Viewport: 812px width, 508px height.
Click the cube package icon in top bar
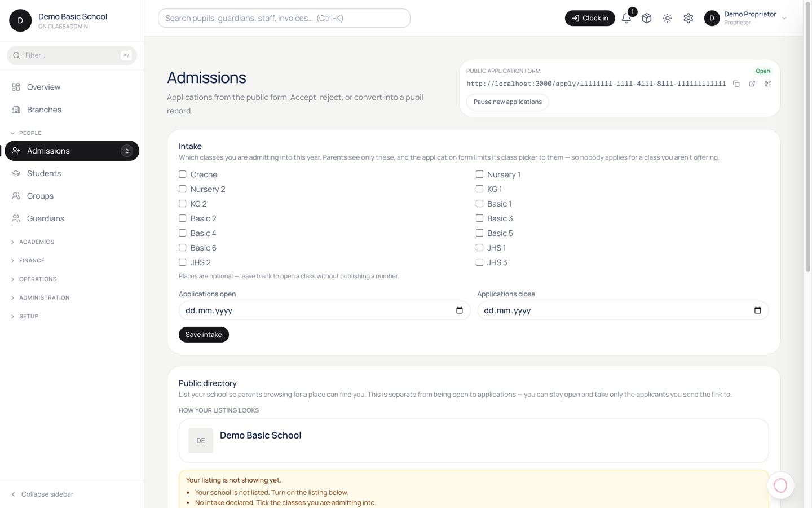coord(647,18)
